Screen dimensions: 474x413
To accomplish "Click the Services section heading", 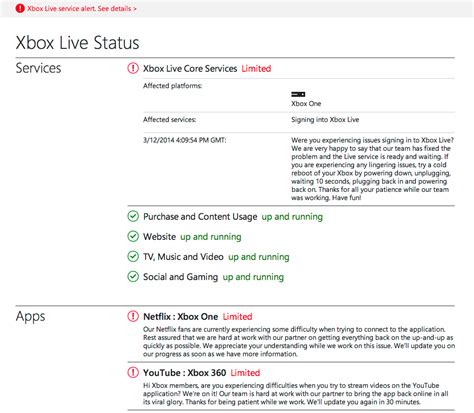I will [x=38, y=68].
